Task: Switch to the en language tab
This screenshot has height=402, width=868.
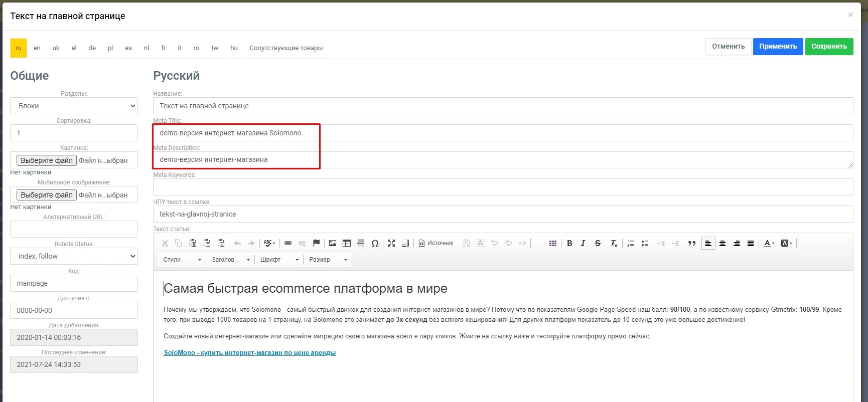Action: click(x=37, y=48)
